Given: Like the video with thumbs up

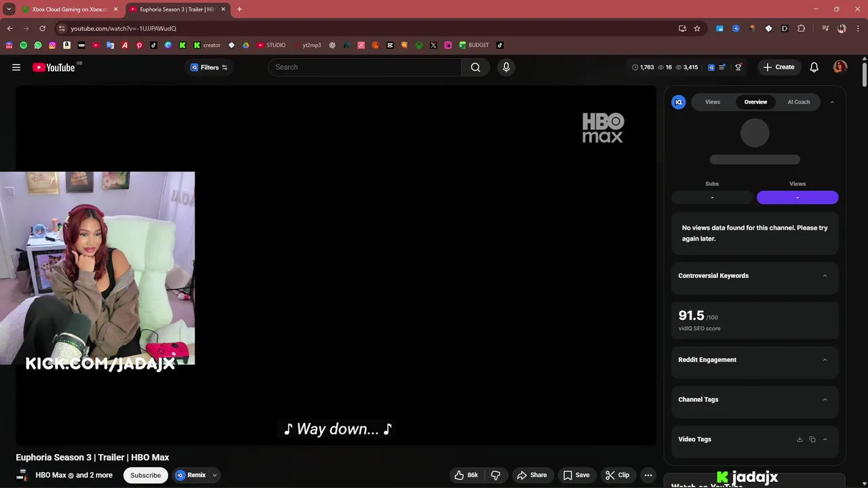Looking at the screenshot, I should [x=467, y=475].
